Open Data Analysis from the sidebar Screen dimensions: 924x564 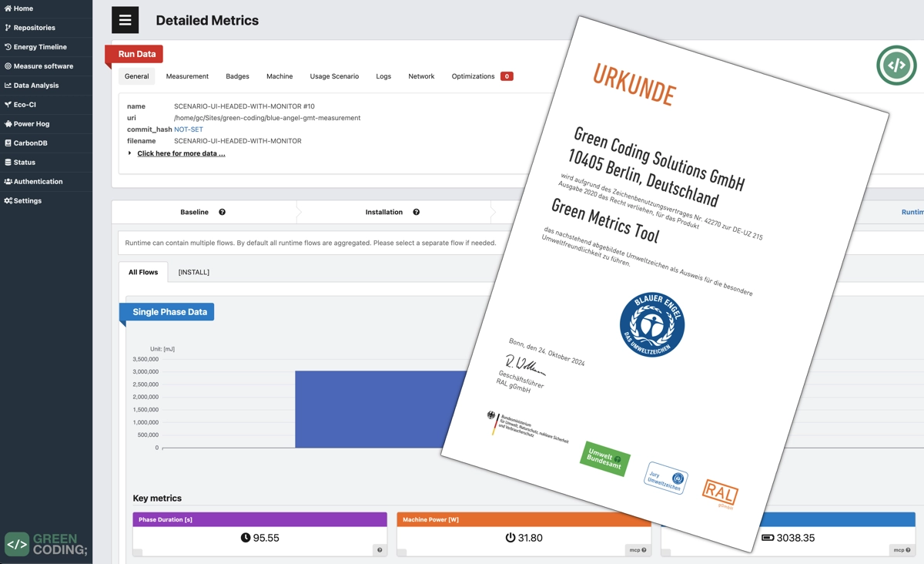click(32, 86)
